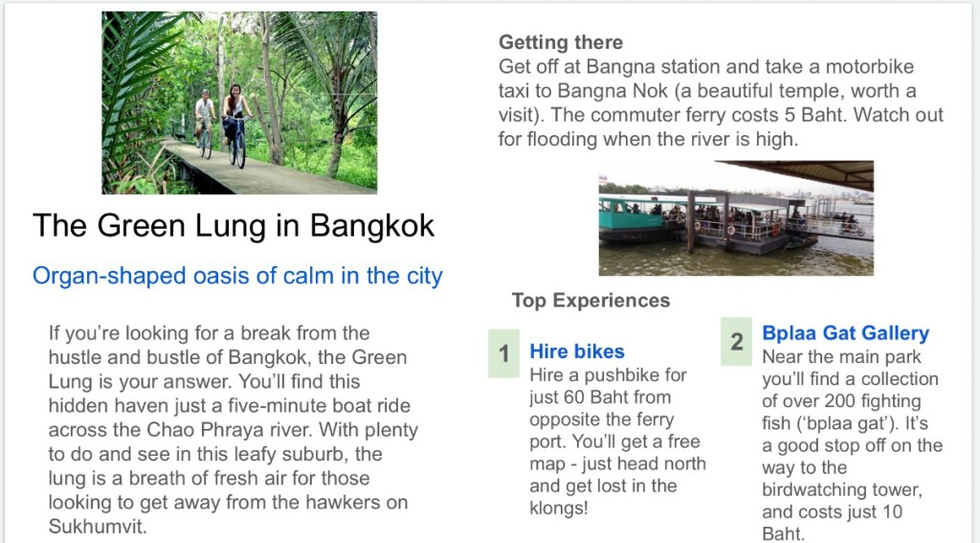Click the word klongs in Hire bikes text
980x543 pixels.
point(558,508)
